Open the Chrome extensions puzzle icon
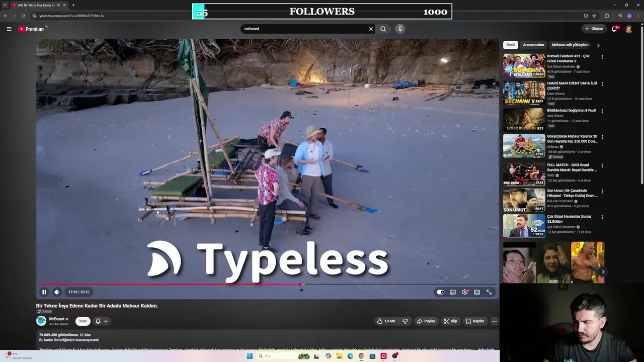The image size is (644, 362). [607, 16]
